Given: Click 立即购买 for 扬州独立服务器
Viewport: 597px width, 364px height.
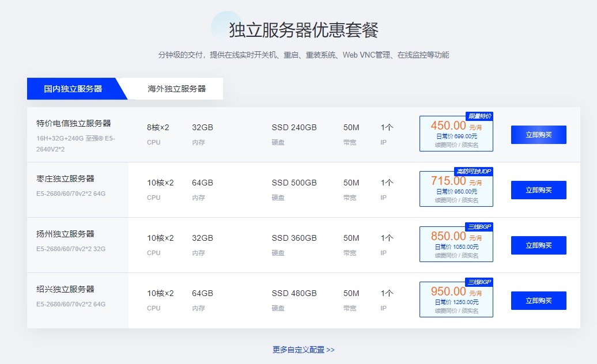Looking at the screenshot, I should [538, 245].
